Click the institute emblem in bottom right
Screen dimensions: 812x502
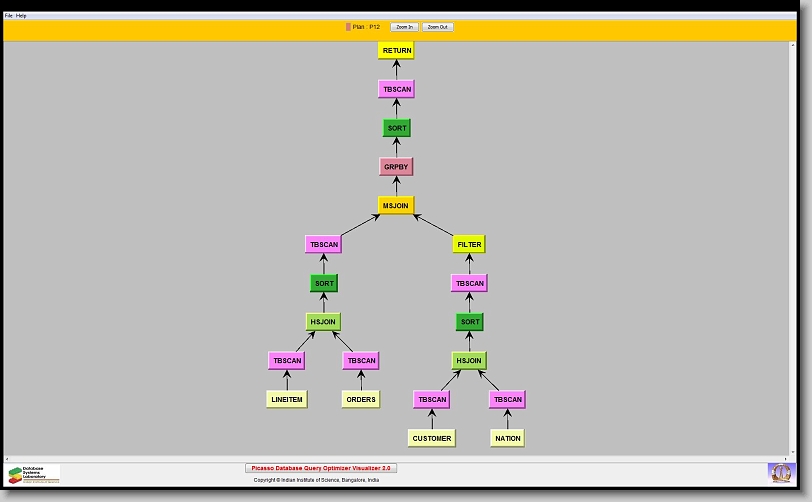click(779, 472)
